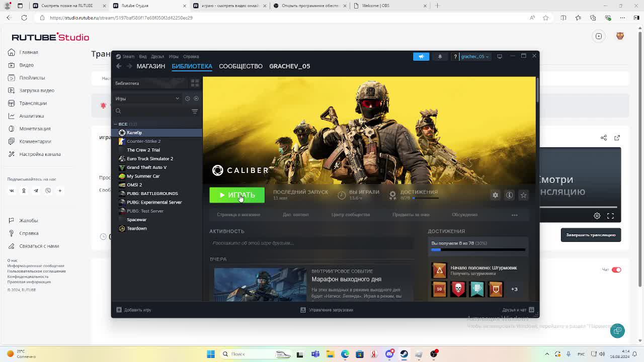Click Steam page vertical scrollbar
Screen dimensions: 644x362
(x=537, y=90)
